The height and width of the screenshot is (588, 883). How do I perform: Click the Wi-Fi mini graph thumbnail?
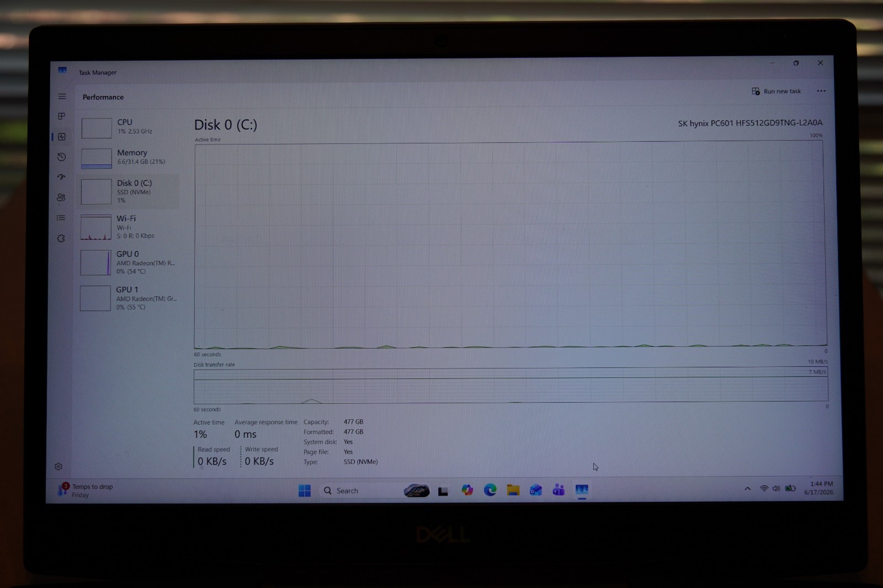[96, 227]
